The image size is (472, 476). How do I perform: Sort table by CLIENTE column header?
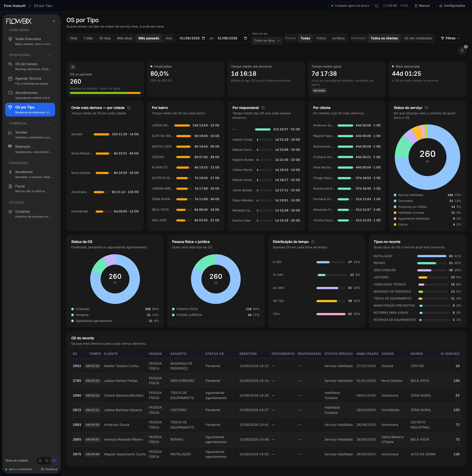[111, 354]
